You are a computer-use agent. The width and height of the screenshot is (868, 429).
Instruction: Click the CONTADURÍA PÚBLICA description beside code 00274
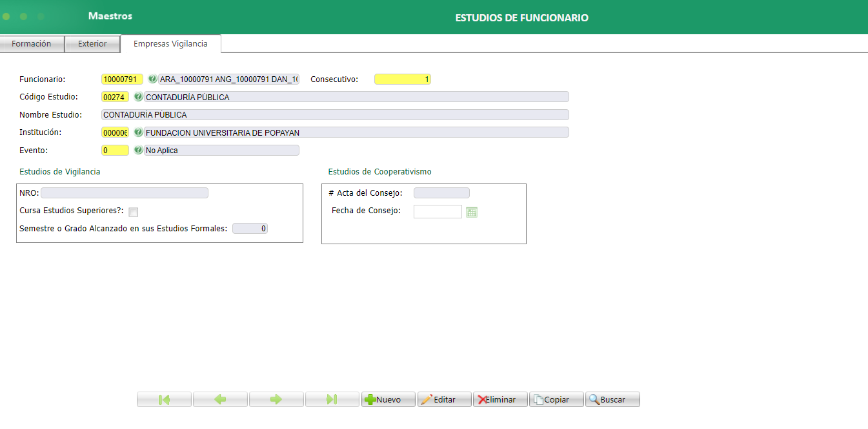(357, 97)
